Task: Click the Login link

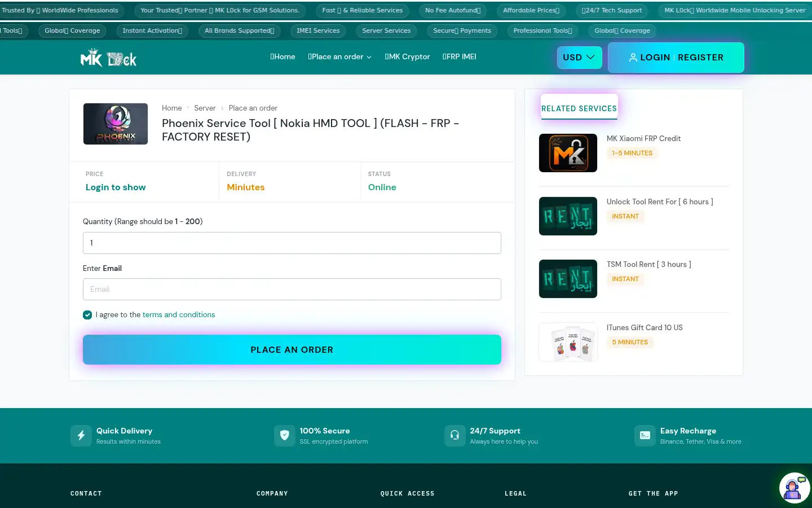Action: pos(650,58)
